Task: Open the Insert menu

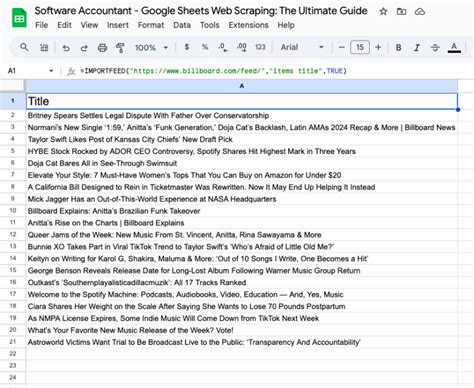Action: point(118,25)
